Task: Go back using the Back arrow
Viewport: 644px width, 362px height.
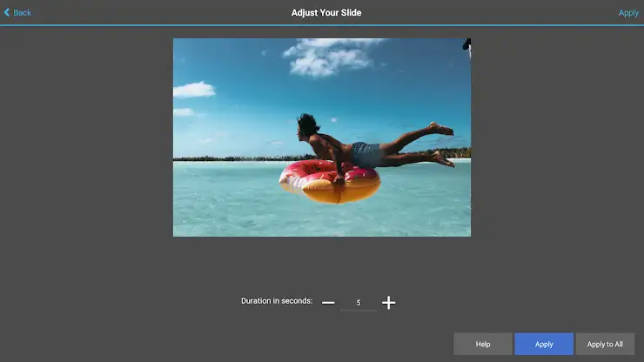Action: pyautogui.click(x=17, y=13)
